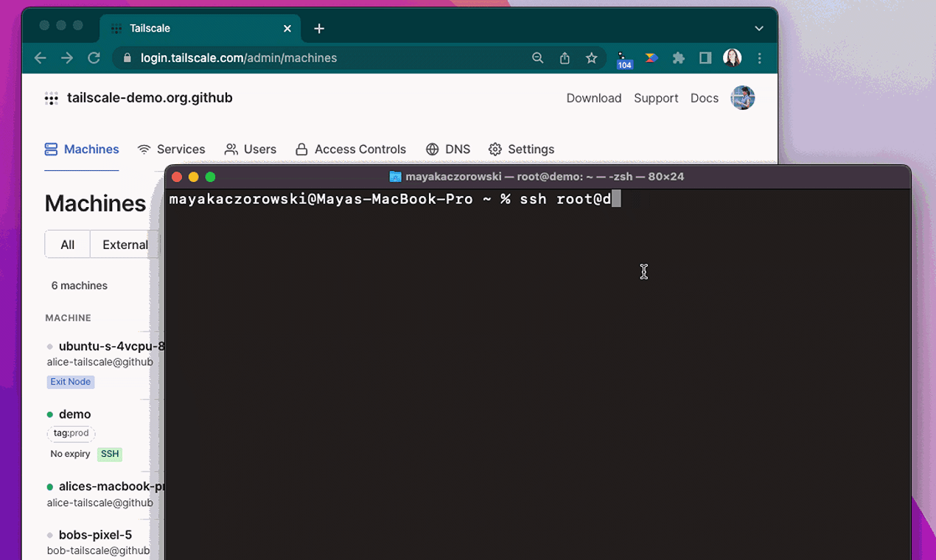Click the colorful extension icon beside puzzle
The height and width of the screenshot is (560, 936).
coord(652,58)
